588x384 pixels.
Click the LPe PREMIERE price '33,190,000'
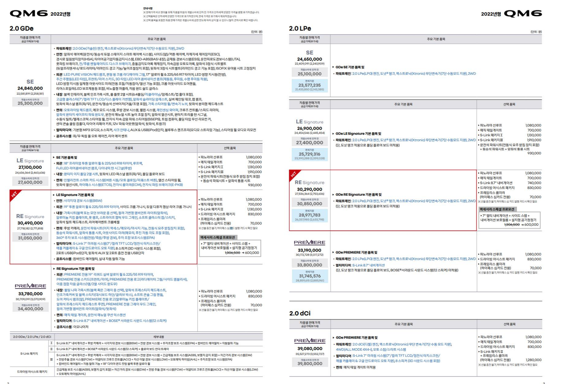pyautogui.click(x=309, y=250)
